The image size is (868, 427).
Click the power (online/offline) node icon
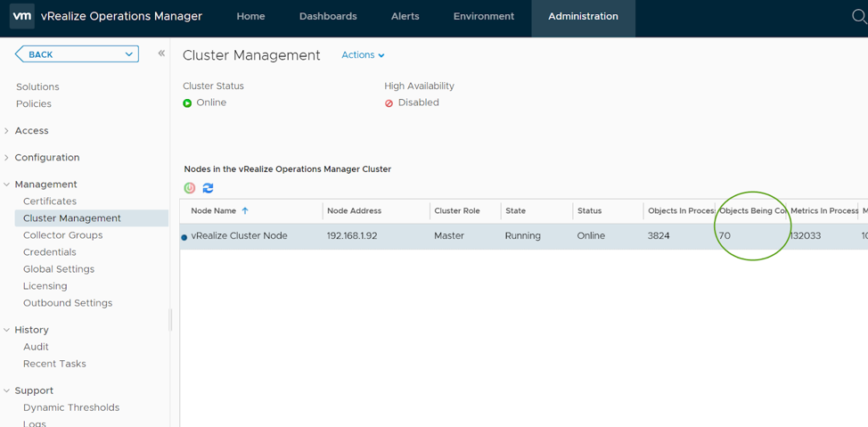[190, 188]
